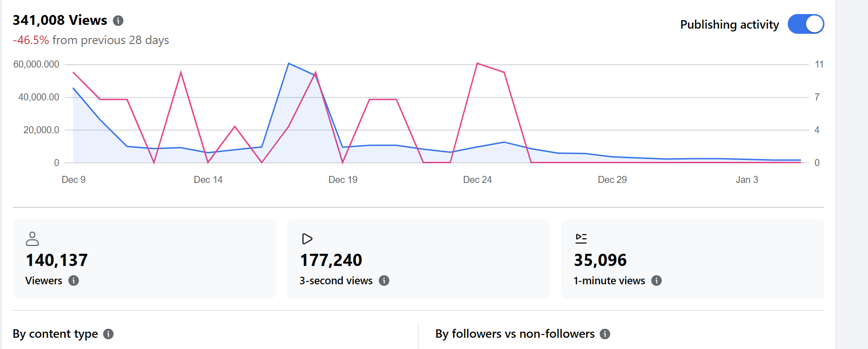Click the Dec 24 date on the chart axis
The height and width of the screenshot is (349, 868).
477,180
